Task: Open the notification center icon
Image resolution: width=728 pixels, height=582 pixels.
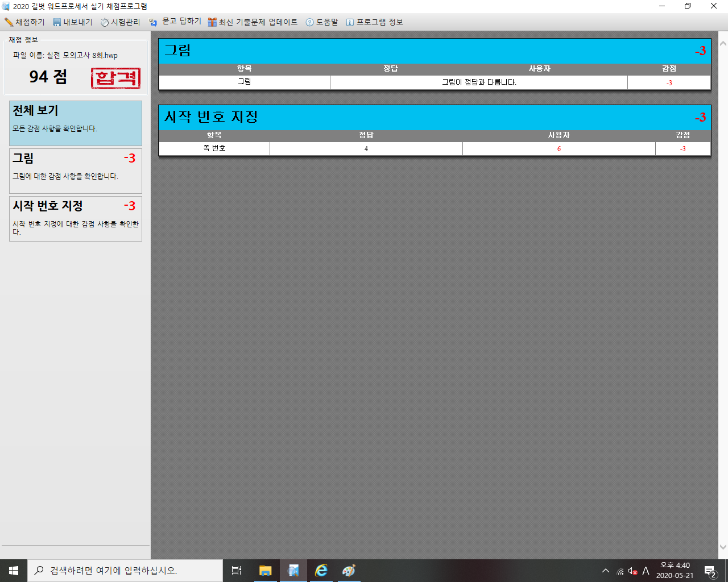Action: [x=710, y=571]
